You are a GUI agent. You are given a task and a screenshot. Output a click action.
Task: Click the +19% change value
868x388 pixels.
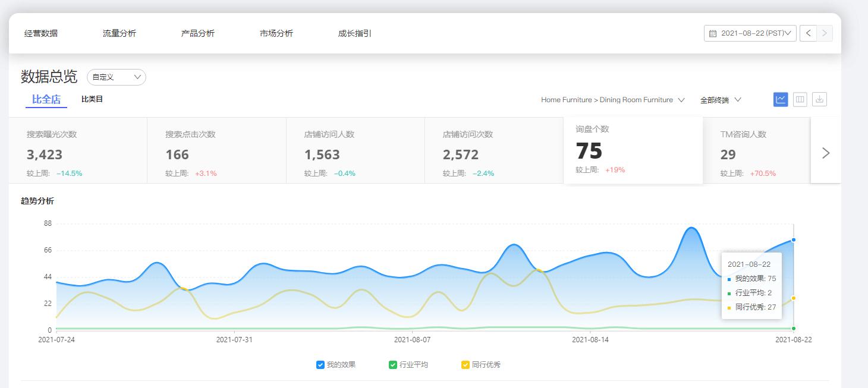pyautogui.click(x=615, y=170)
